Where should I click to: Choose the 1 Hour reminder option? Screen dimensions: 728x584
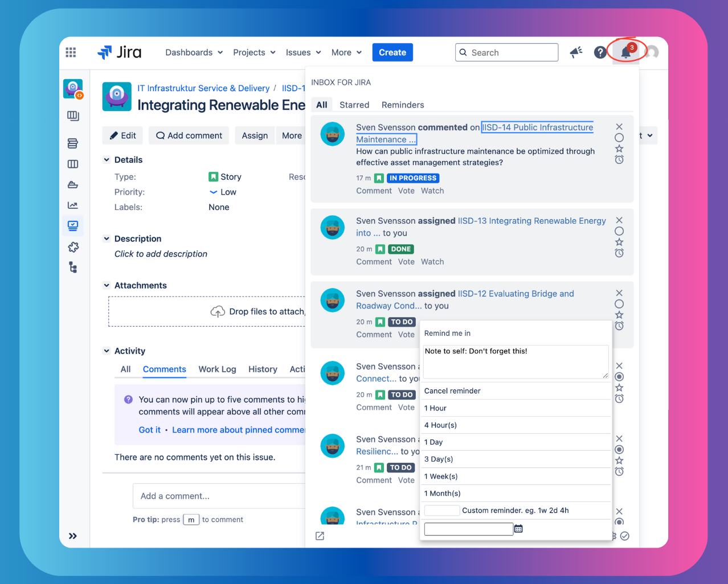click(x=516, y=408)
